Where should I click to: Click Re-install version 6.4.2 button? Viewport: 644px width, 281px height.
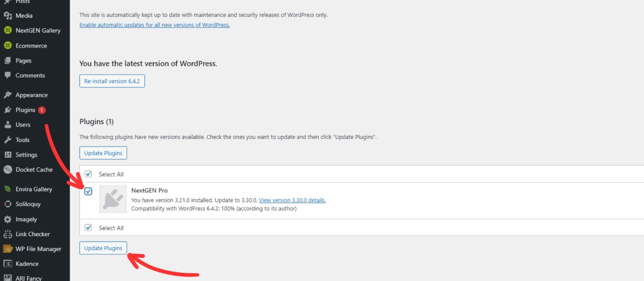[x=112, y=81]
